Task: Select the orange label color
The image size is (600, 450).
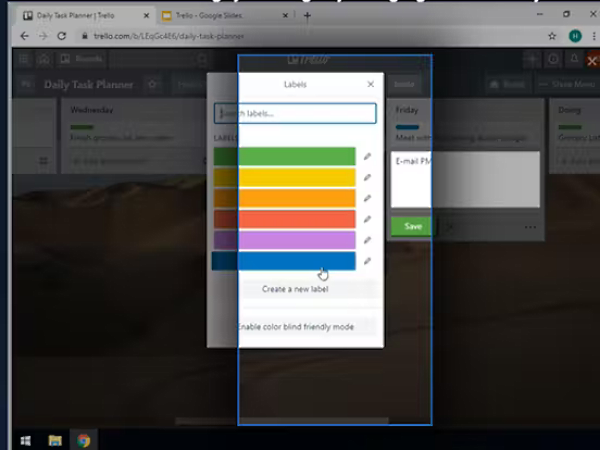Action: coord(285,198)
